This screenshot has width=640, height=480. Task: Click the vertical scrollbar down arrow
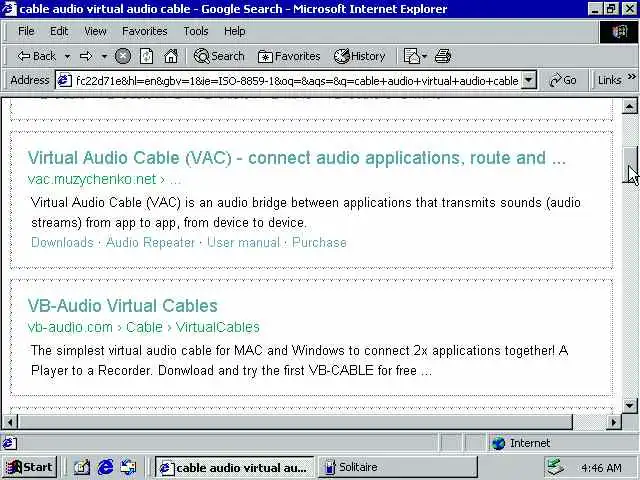tap(629, 405)
